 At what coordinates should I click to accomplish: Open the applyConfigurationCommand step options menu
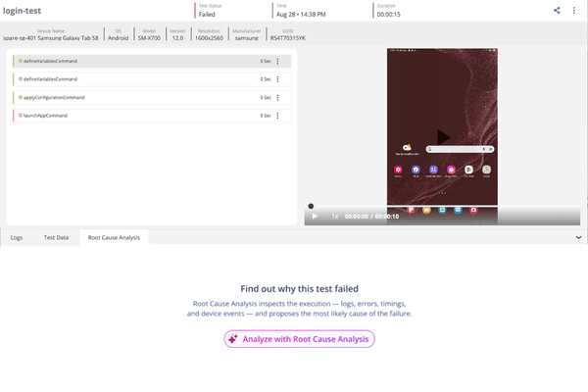click(x=277, y=98)
